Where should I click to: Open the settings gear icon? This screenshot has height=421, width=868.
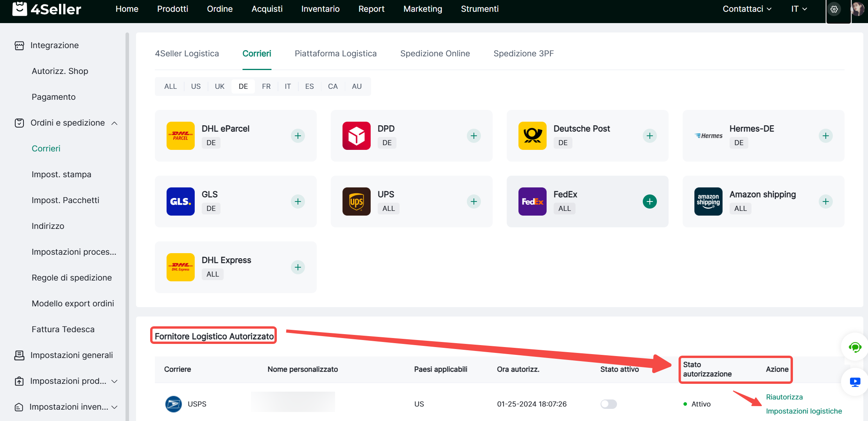(x=834, y=9)
